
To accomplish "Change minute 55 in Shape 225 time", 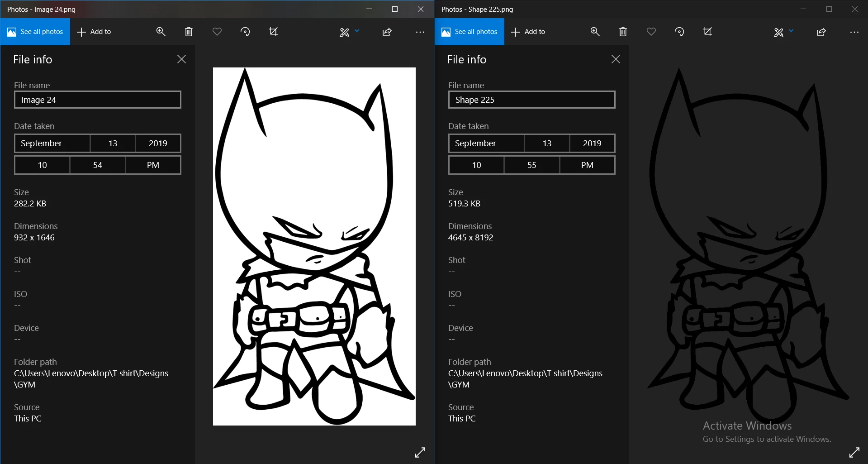I will click(x=532, y=165).
